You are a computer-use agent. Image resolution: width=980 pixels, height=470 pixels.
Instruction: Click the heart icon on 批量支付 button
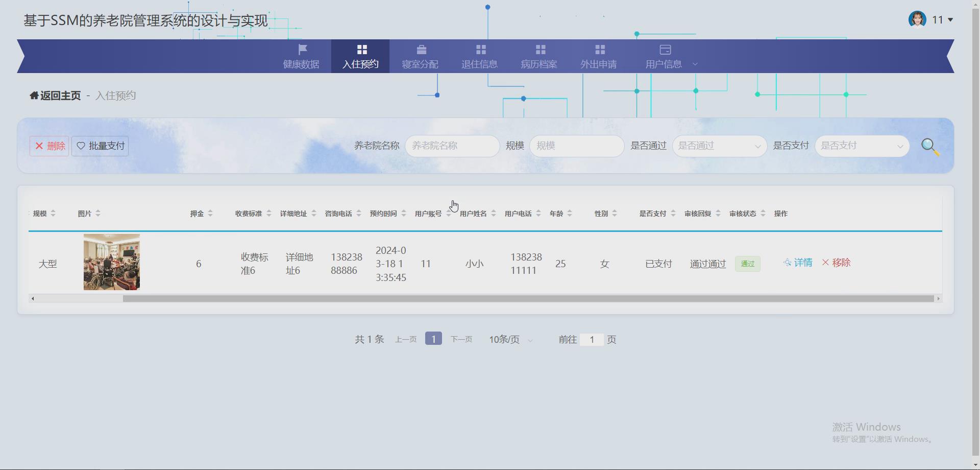tap(80, 146)
